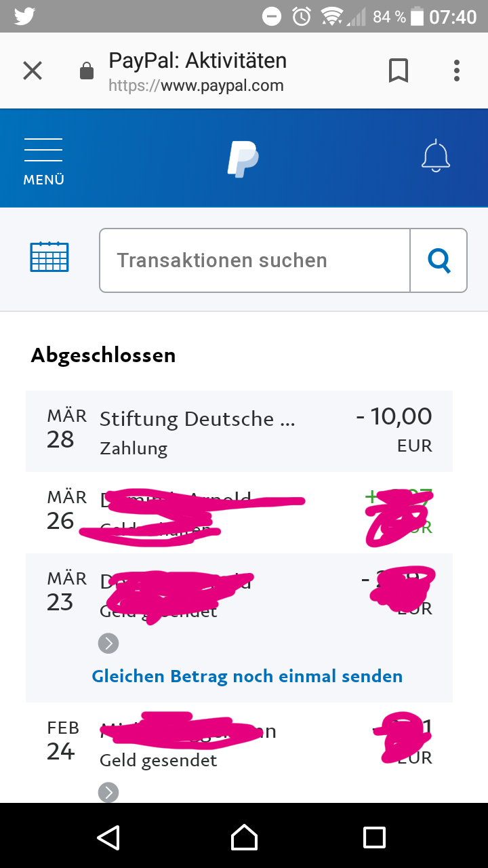Tap the Twitter notification in status bar

click(24, 16)
